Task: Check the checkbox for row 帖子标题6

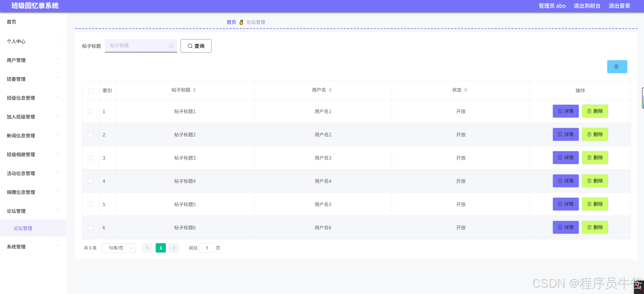Action: [x=90, y=228]
